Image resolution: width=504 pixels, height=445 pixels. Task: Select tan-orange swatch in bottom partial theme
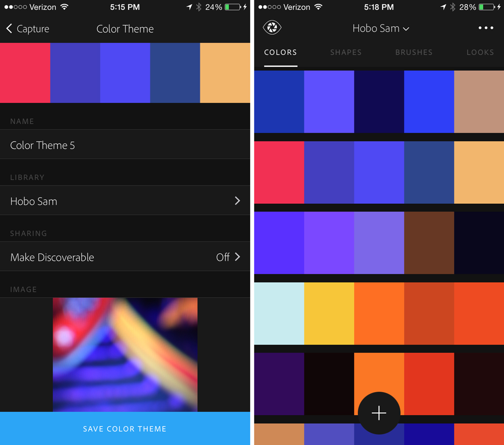279,434
